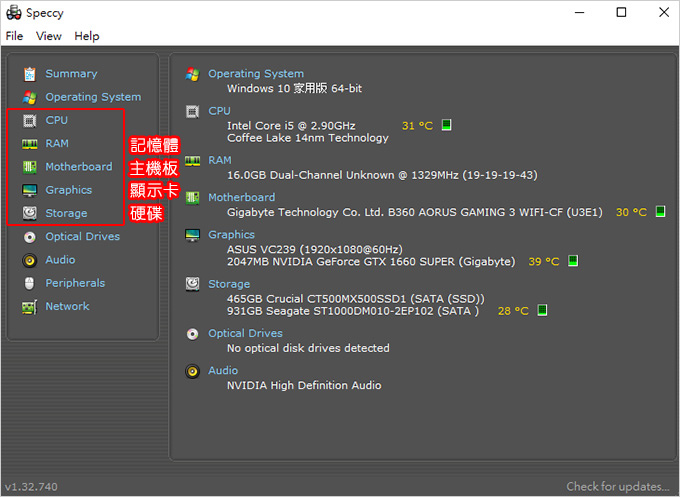This screenshot has width=680, height=497.
Task: Click the CPU heading in summary panel
Action: (219, 111)
